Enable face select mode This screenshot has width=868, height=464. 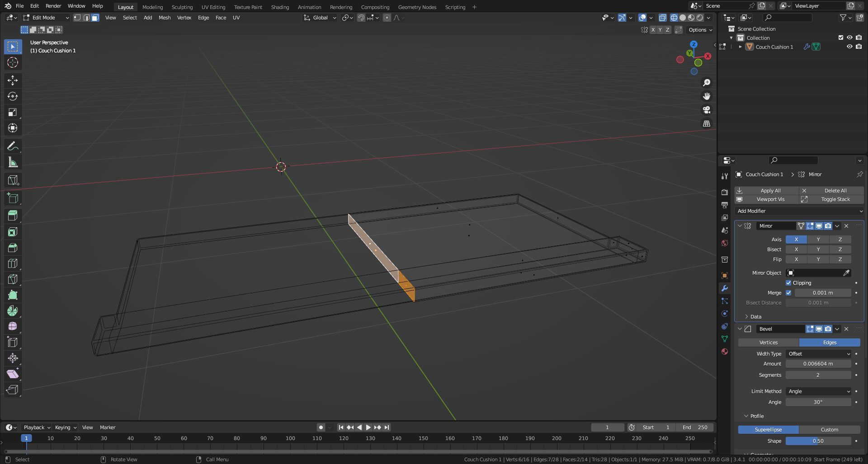[95, 18]
